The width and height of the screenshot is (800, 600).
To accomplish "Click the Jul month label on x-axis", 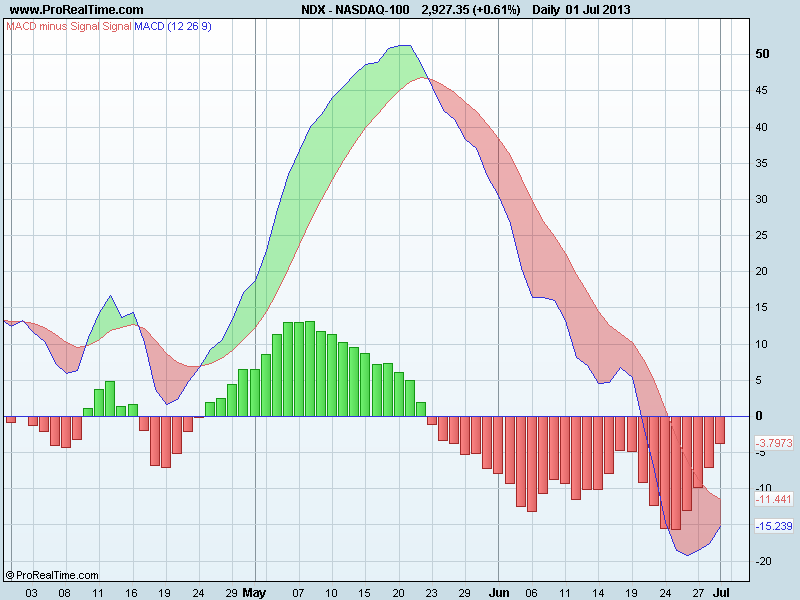I will click(x=721, y=593).
